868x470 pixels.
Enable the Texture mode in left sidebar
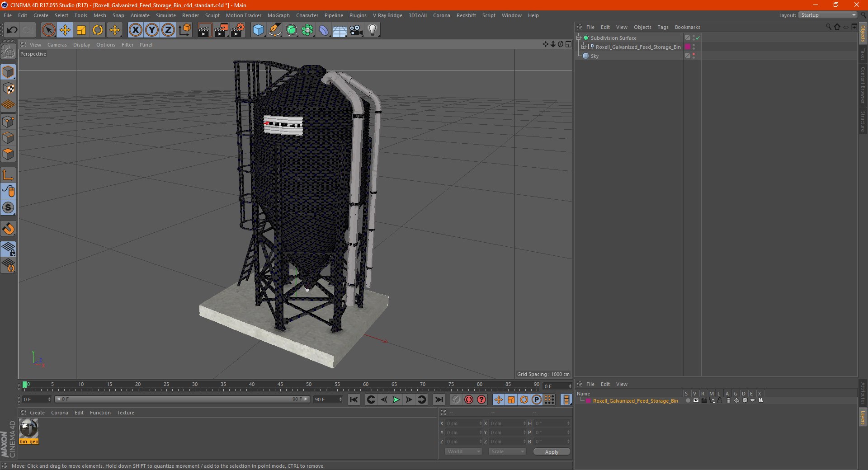coord(9,89)
